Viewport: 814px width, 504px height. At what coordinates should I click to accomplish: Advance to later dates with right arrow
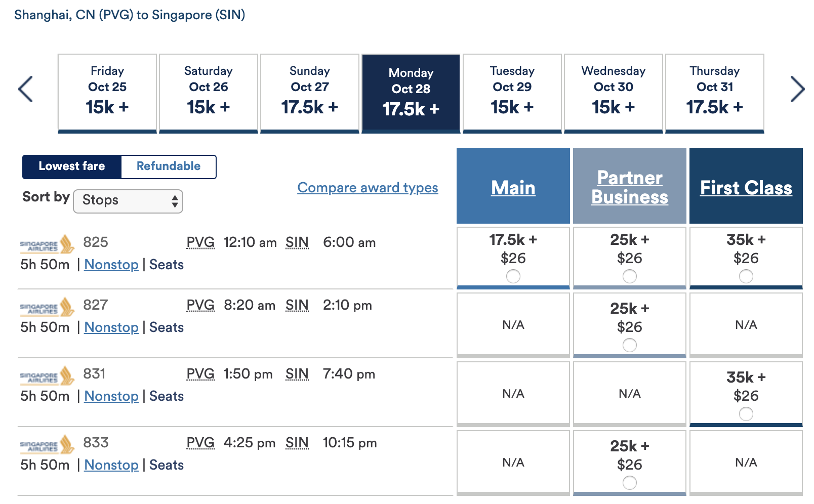(x=797, y=89)
